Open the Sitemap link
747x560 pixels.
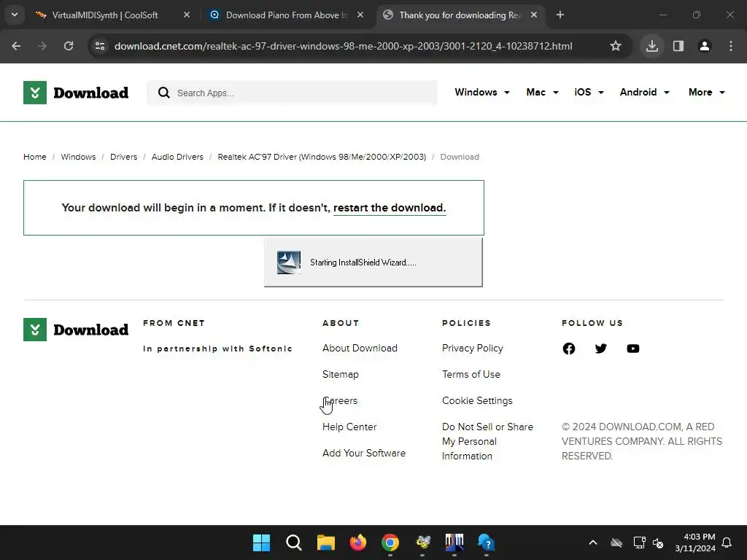tap(340, 374)
